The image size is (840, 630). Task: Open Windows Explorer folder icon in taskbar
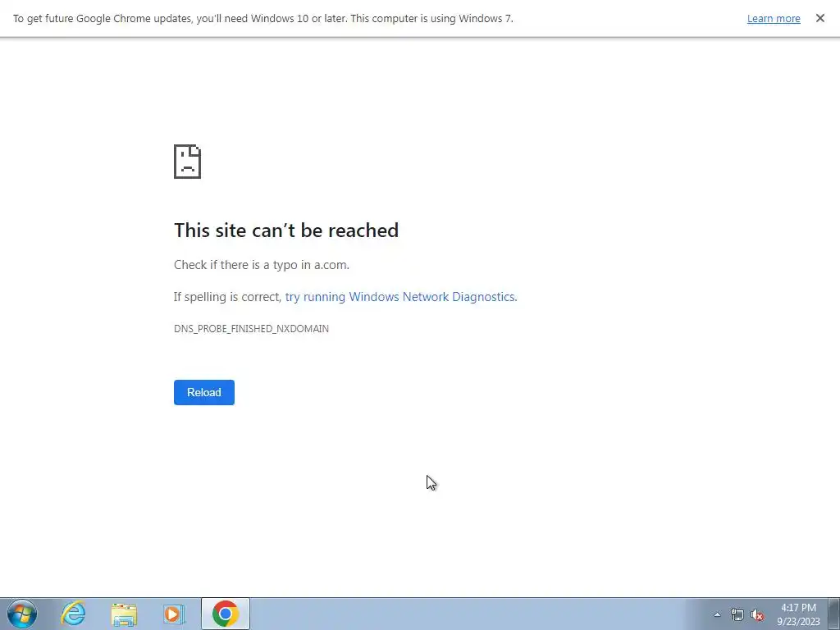[x=125, y=614]
